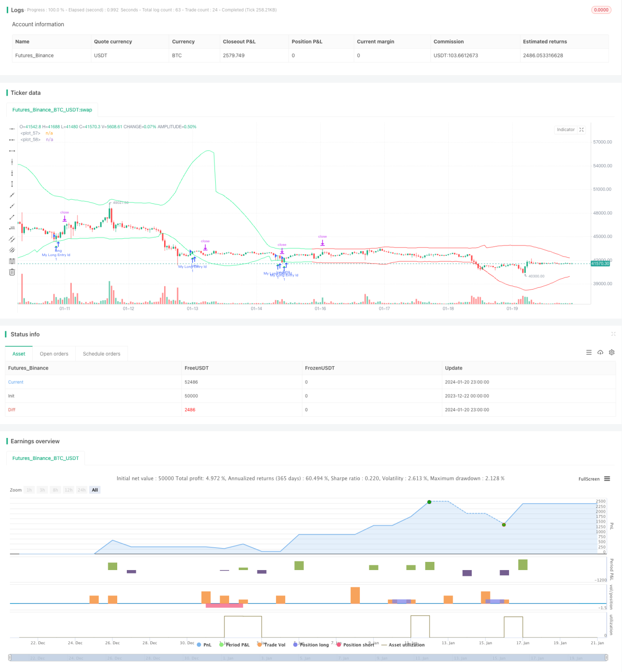Open the Indicator button on chart

pyautogui.click(x=566, y=130)
